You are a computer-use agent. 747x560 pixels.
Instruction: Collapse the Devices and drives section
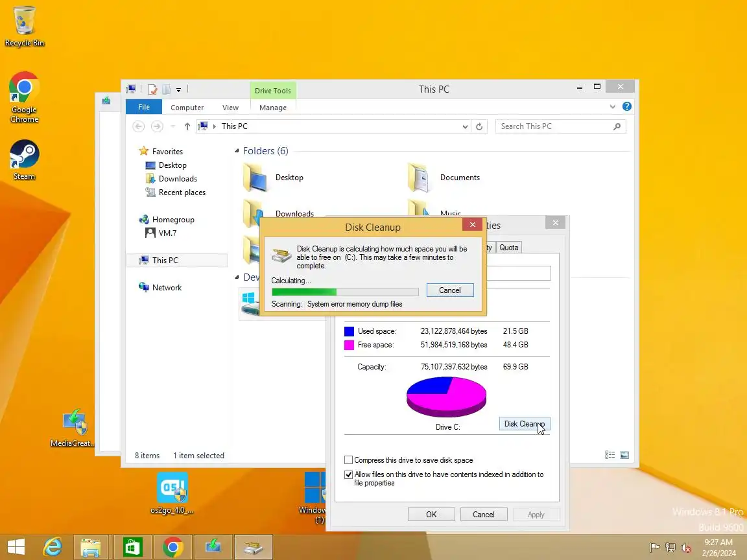click(x=237, y=277)
